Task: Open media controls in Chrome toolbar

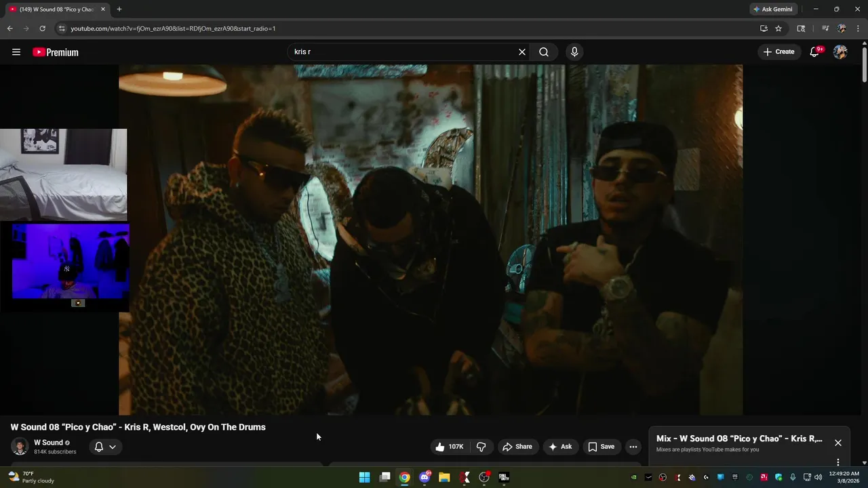Action: click(825, 28)
